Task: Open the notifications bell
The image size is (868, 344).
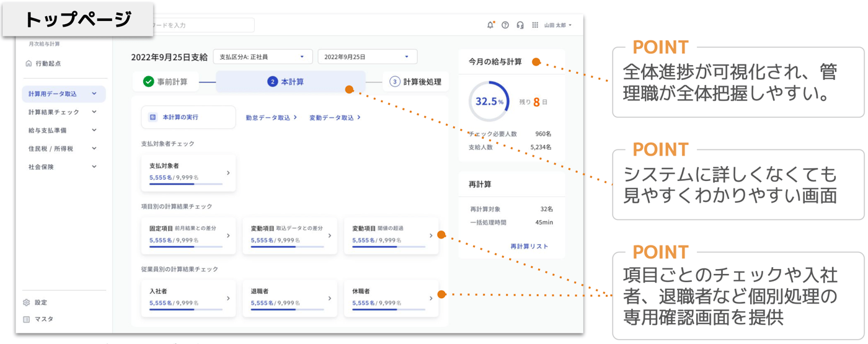Action: coord(490,25)
